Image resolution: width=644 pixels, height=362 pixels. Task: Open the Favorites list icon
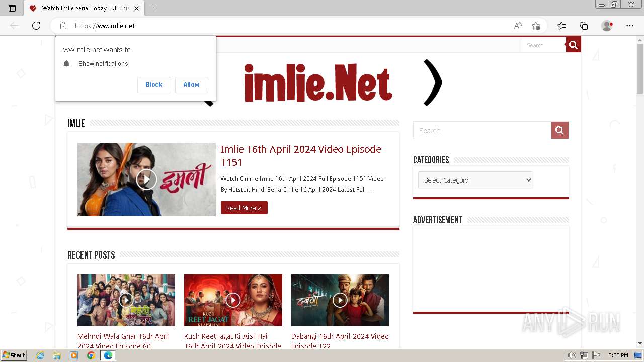[561, 26]
